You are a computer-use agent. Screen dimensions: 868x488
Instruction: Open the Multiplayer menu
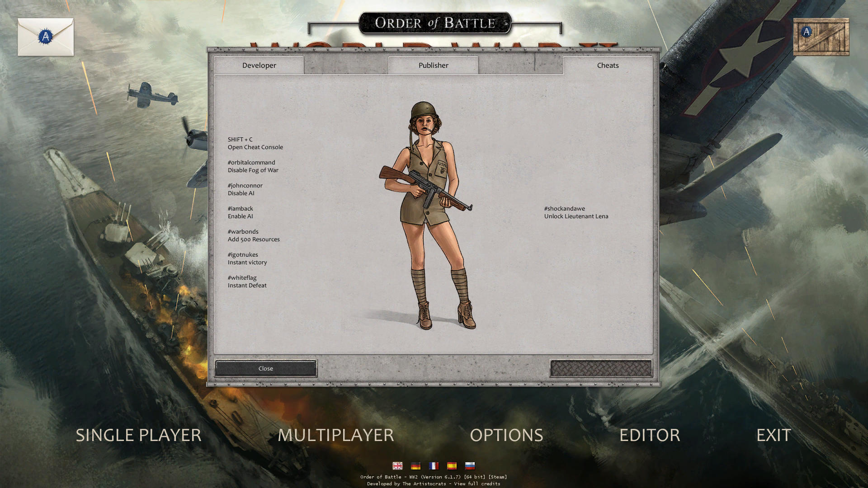click(335, 435)
